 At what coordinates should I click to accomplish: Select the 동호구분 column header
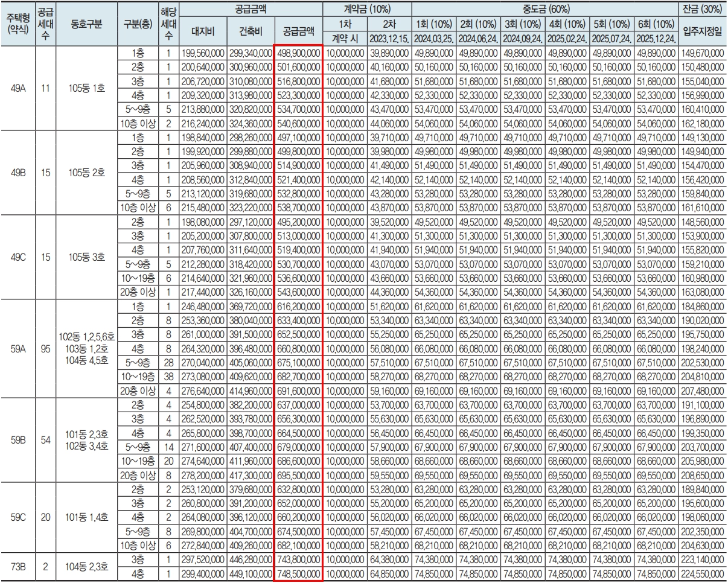click(x=88, y=24)
